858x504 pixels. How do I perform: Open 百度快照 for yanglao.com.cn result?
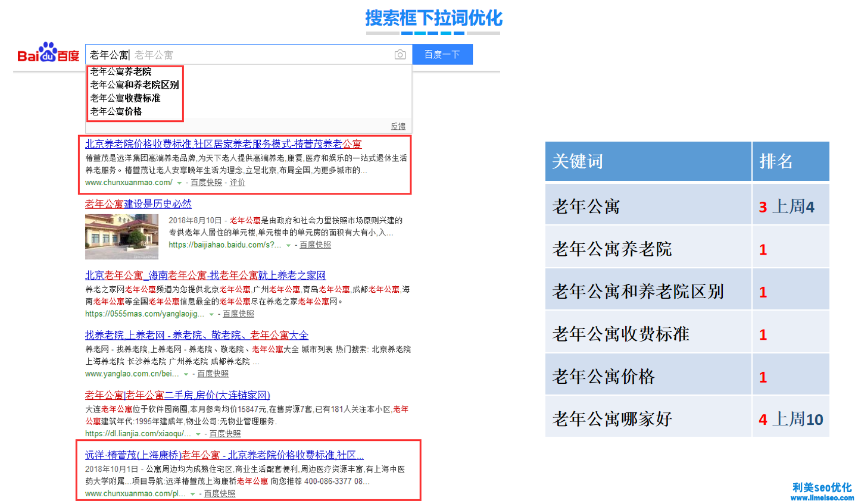coord(213,374)
